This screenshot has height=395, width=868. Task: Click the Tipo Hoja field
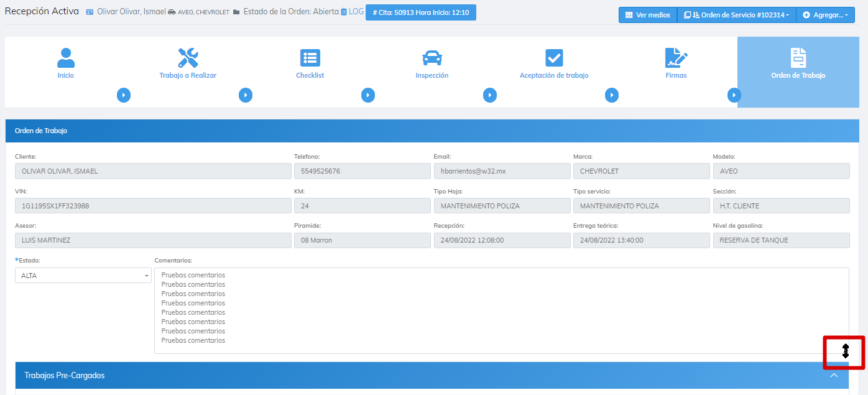502,205
